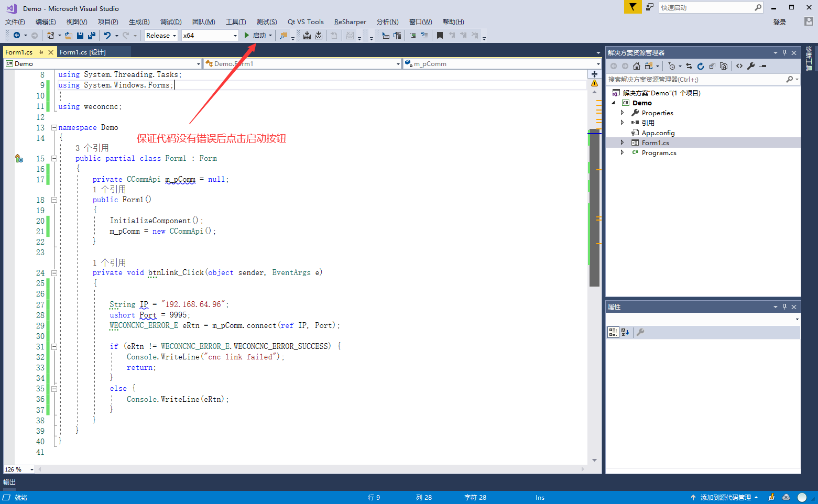
Task: Click the 启动 start button
Action: (x=255, y=36)
